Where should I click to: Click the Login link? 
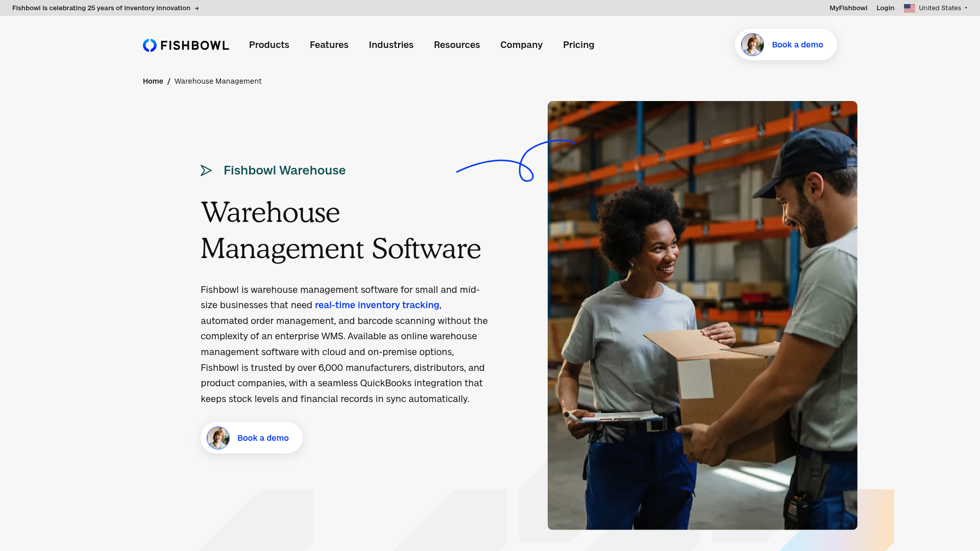click(885, 8)
